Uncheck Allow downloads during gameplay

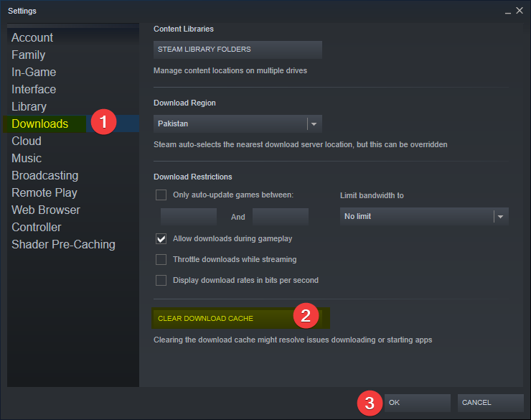(x=161, y=238)
